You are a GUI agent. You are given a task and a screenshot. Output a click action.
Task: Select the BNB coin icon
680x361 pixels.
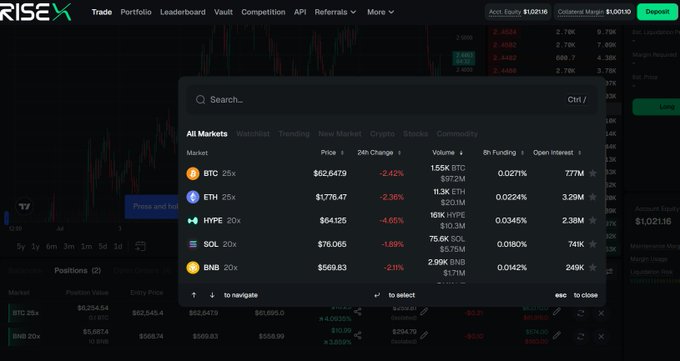(x=193, y=268)
